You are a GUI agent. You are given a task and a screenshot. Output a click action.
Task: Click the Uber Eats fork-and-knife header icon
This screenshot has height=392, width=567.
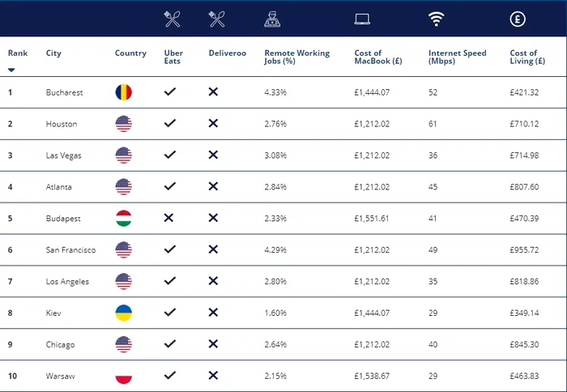173,19
